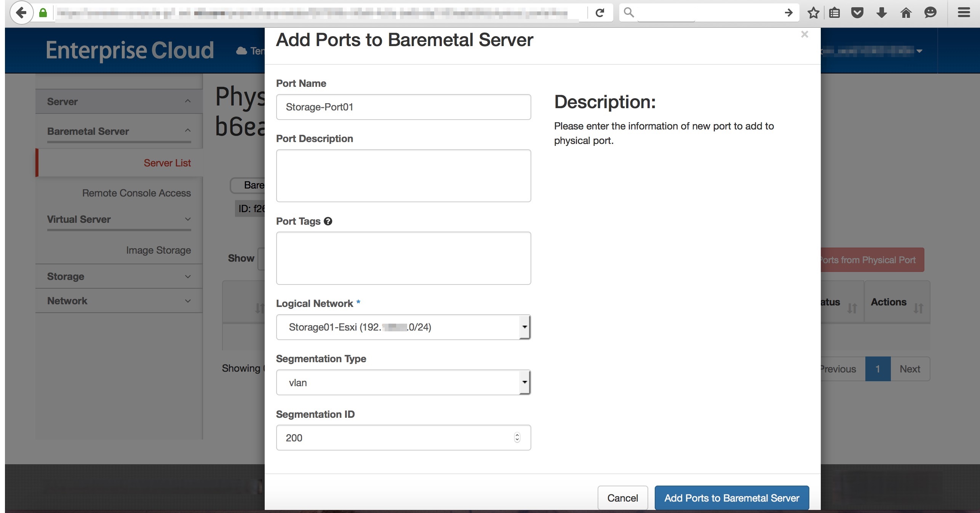This screenshot has width=980, height=513.
Task: Select Server List in sidebar
Action: pos(167,163)
